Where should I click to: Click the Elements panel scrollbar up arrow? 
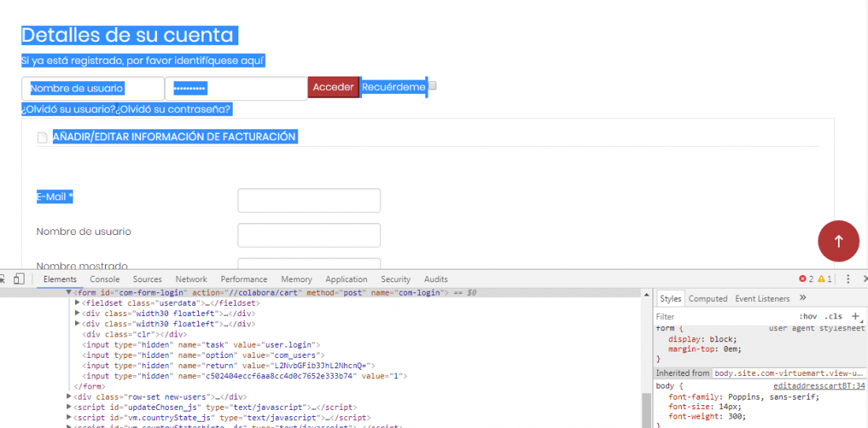tap(645, 296)
